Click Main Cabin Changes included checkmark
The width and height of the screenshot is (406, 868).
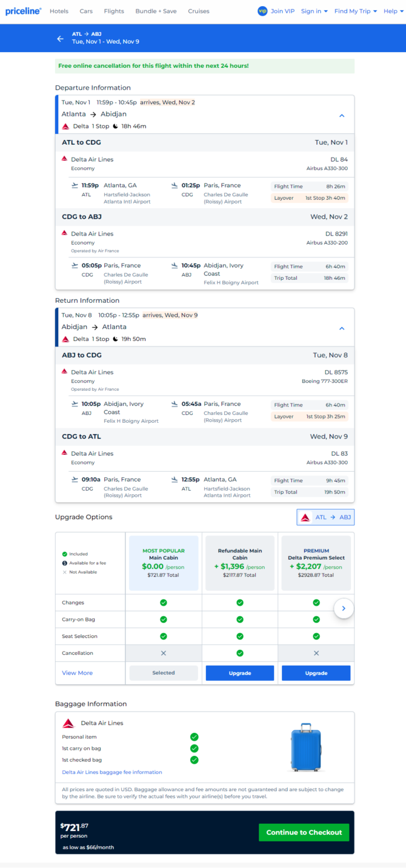point(164,603)
